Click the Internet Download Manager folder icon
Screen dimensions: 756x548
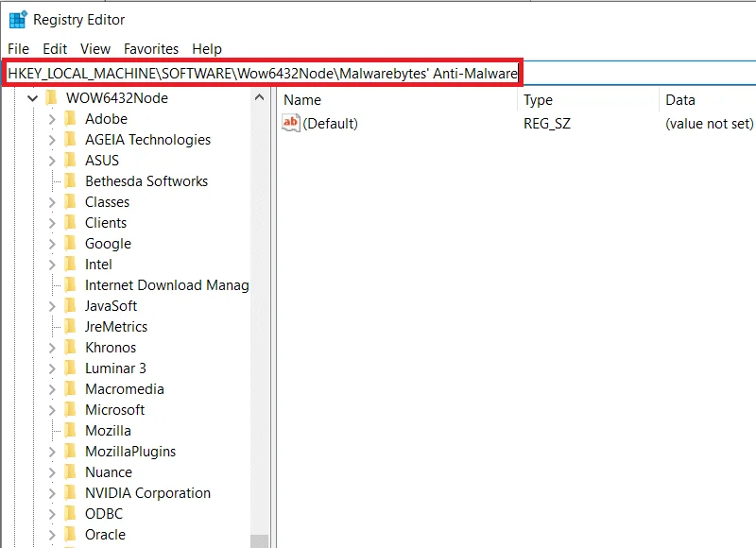coord(70,284)
